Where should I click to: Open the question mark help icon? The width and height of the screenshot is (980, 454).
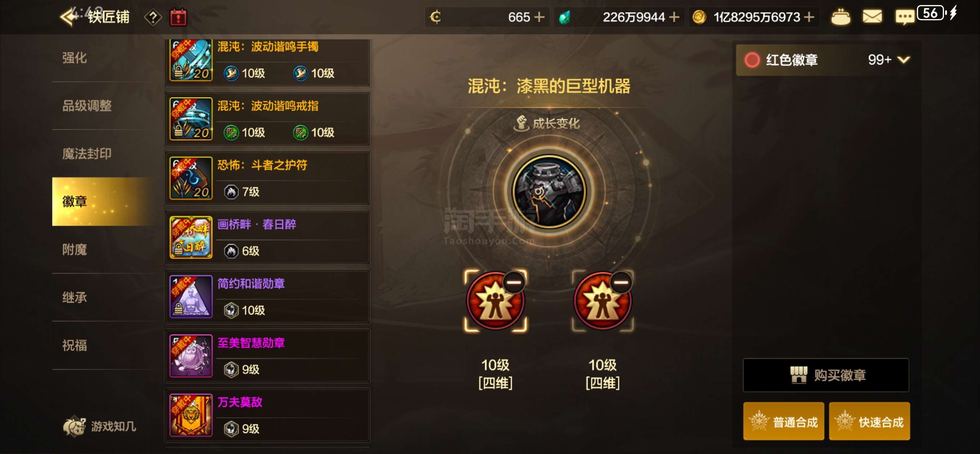coord(153,18)
